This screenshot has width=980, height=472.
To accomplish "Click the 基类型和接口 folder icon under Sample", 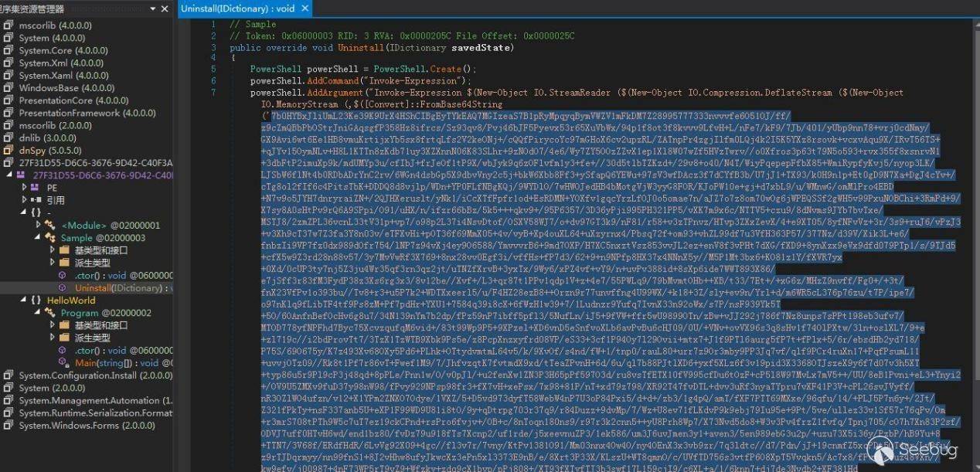I will 64,250.
